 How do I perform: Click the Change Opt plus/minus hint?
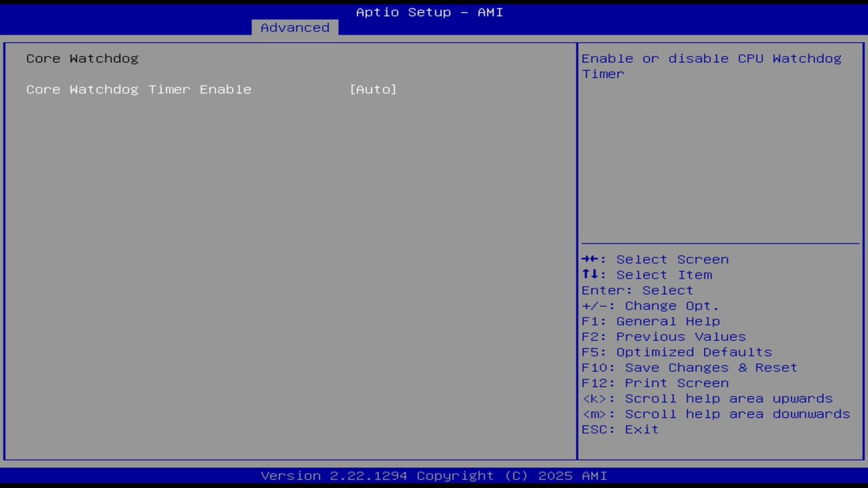click(x=649, y=306)
